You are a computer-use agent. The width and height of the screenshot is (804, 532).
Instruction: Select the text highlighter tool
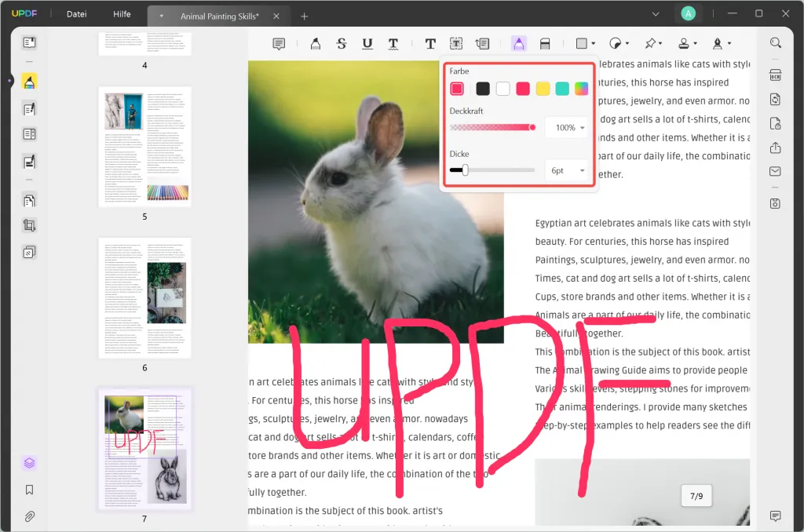click(x=316, y=44)
